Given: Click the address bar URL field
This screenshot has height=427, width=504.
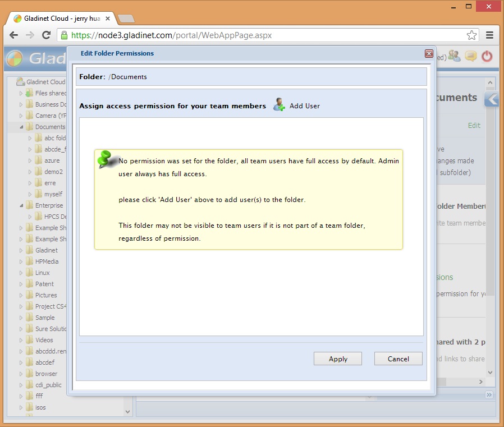Looking at the screenshot, I should (264, 35).
